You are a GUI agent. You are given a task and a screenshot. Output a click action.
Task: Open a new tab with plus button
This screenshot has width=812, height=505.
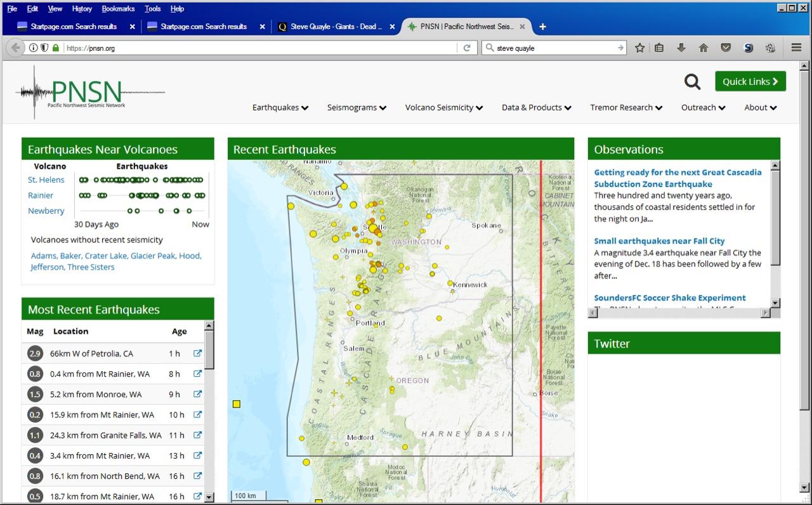click(x=542, y=27)
